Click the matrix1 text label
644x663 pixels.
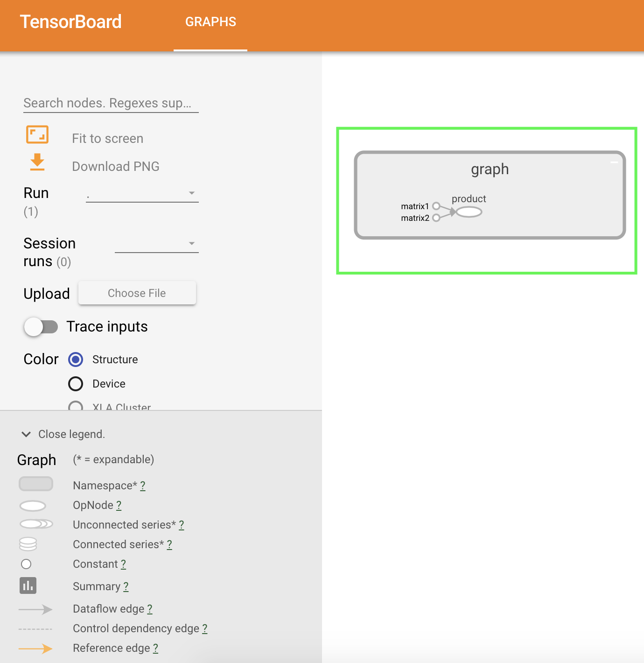point(415,206)
